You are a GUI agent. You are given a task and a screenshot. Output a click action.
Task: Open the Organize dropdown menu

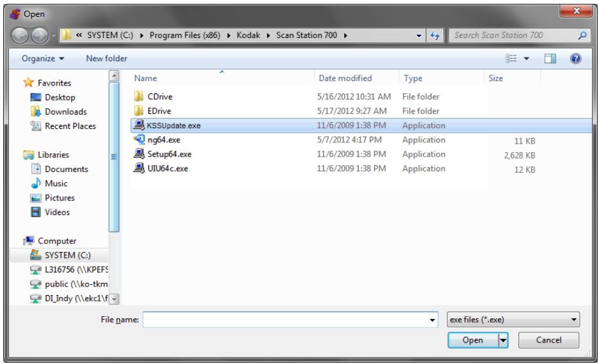tap(43, 59)
